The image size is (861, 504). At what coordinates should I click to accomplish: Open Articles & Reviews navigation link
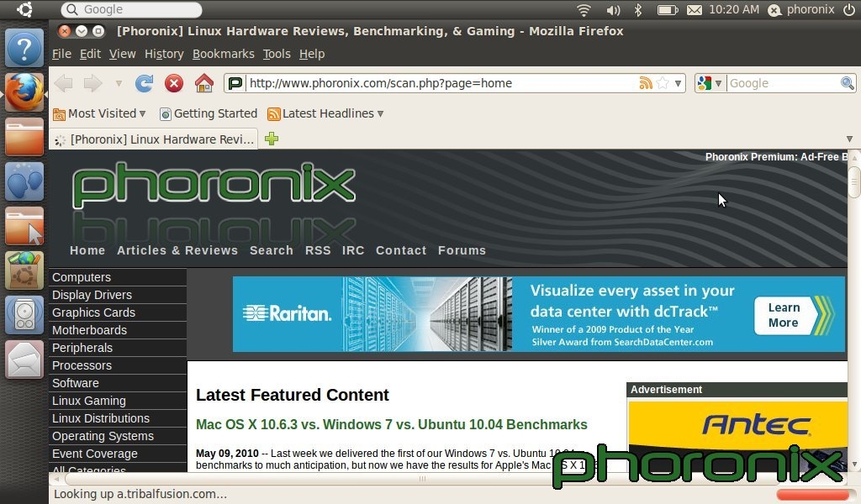177,250
